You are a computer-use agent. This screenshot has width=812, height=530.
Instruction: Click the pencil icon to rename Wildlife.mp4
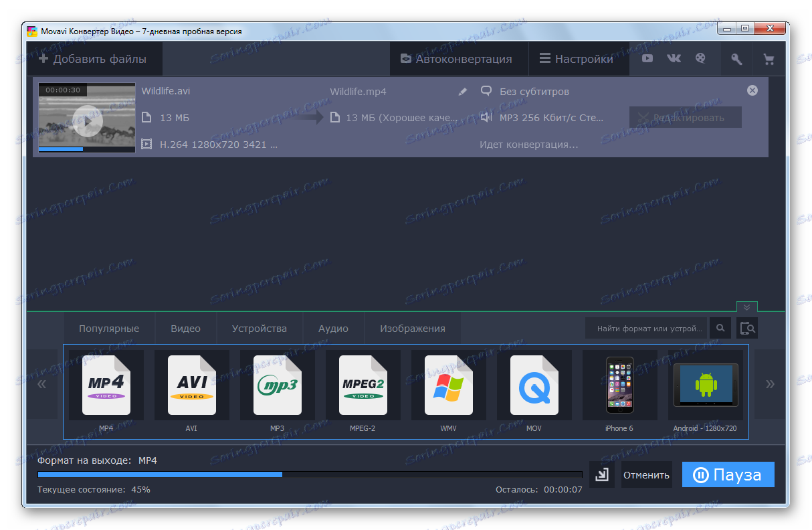[x=463, y=92]
